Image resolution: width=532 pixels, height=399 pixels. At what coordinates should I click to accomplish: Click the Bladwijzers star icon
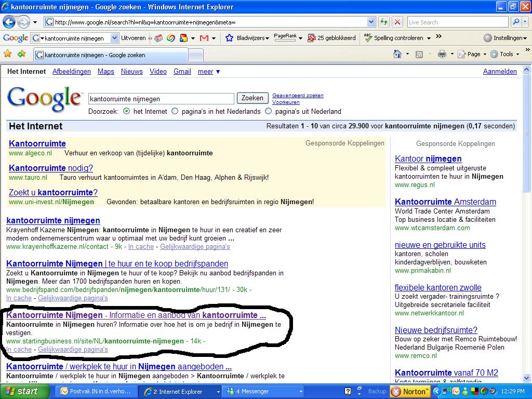229,38
